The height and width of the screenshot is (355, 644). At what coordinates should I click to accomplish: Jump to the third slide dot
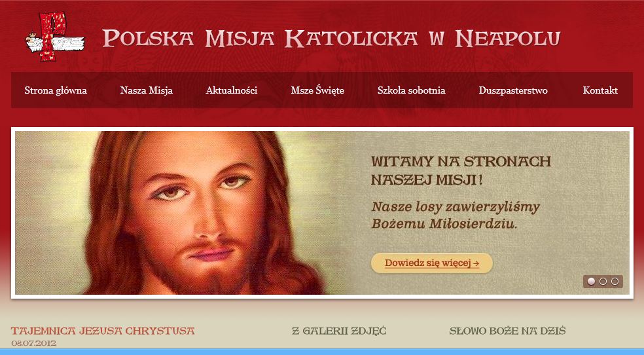coord(615,282)
